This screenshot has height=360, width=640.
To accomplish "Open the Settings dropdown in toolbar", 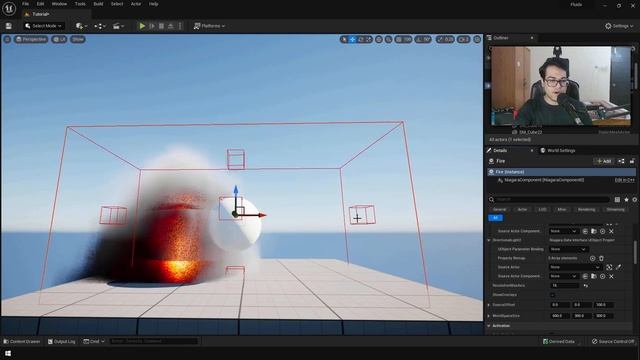I will click(x=619, y=26).
